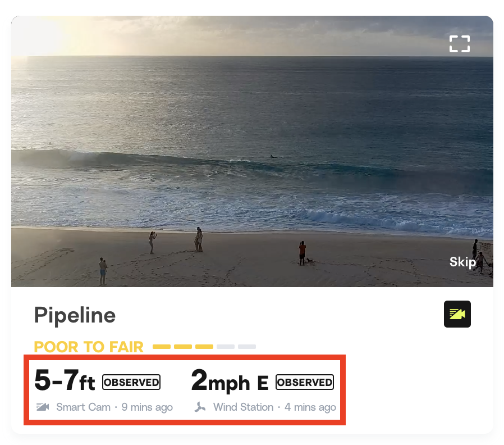Enter fullscreen on the Pipeline cam
The height and width of the screenshot is (445, 504).
459,44
